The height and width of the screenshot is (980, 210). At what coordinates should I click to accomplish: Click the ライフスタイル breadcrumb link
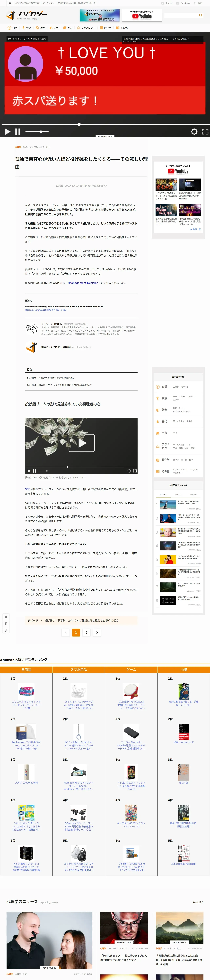point(22,39)
